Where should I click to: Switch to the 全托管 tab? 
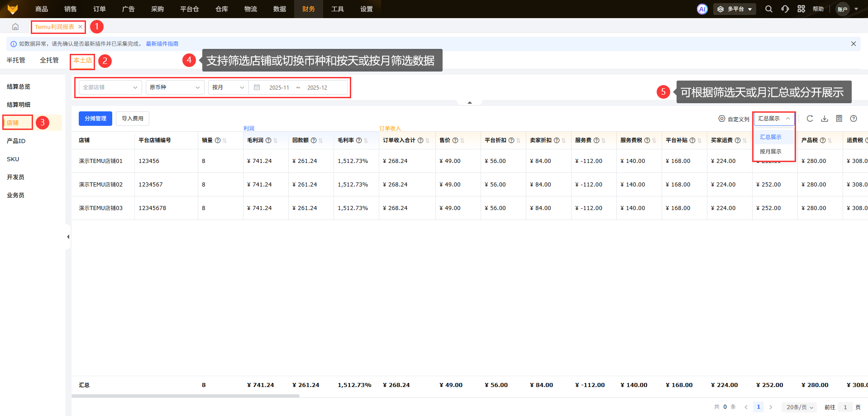[49, 60]
